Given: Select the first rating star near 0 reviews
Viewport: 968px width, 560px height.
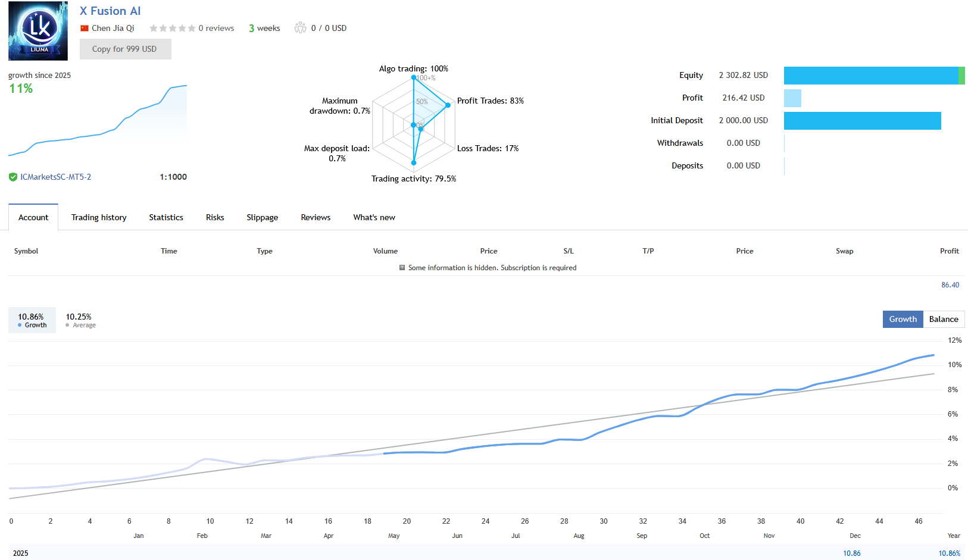Looking at the screenshot, I should (x=153, y=27).
